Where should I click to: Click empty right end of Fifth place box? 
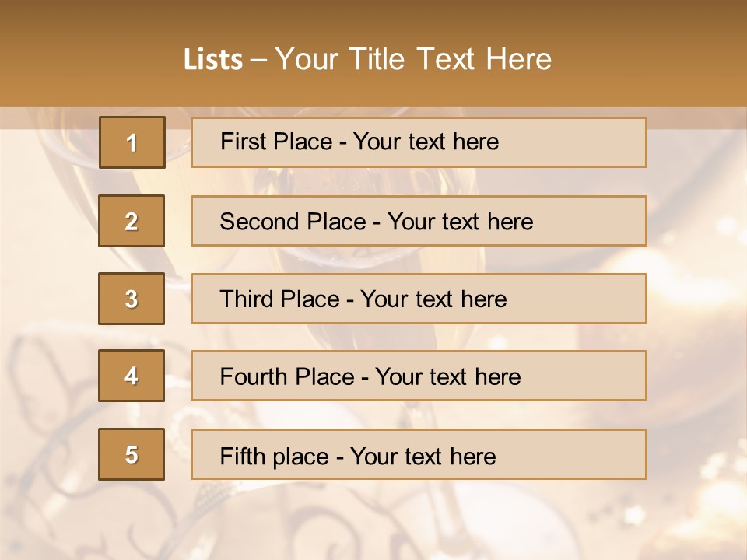tap(584, 454)
